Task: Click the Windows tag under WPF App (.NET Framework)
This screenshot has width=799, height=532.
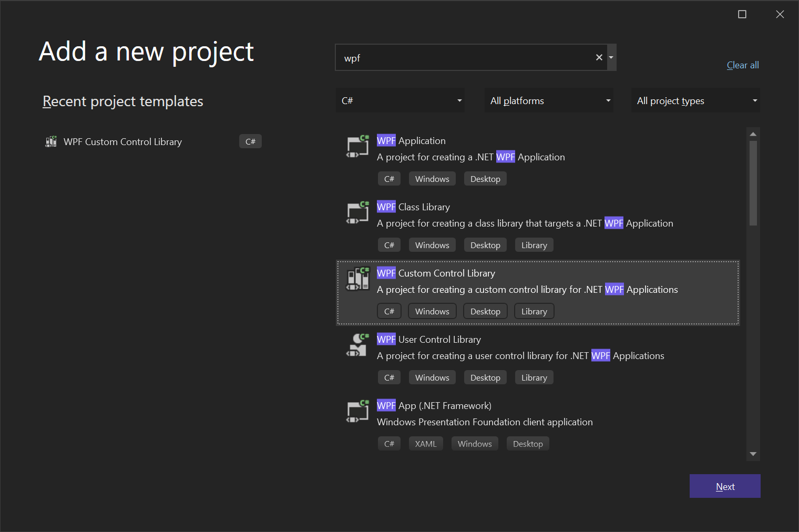Action: (x=475, y=444)
